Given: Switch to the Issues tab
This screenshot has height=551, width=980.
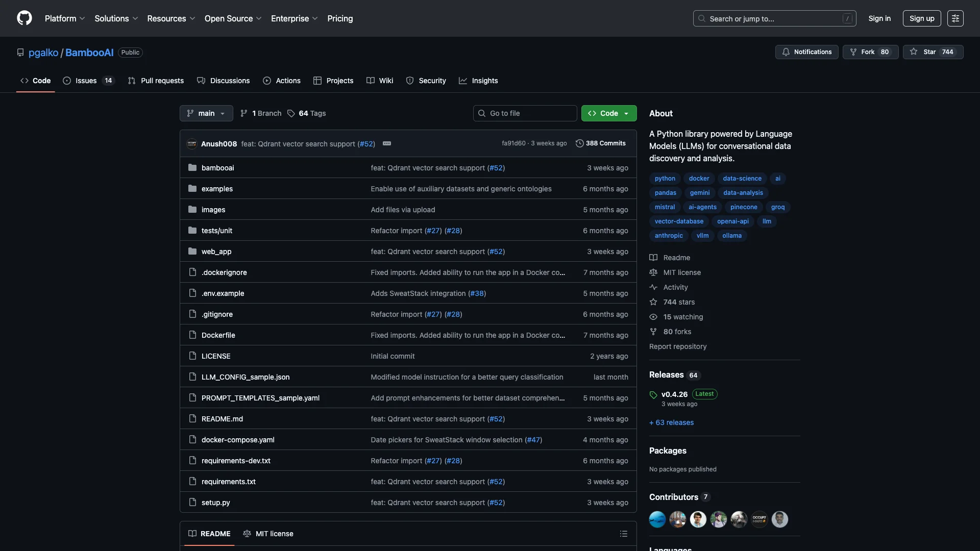Looking at the screenshot, I should (88, 81).
